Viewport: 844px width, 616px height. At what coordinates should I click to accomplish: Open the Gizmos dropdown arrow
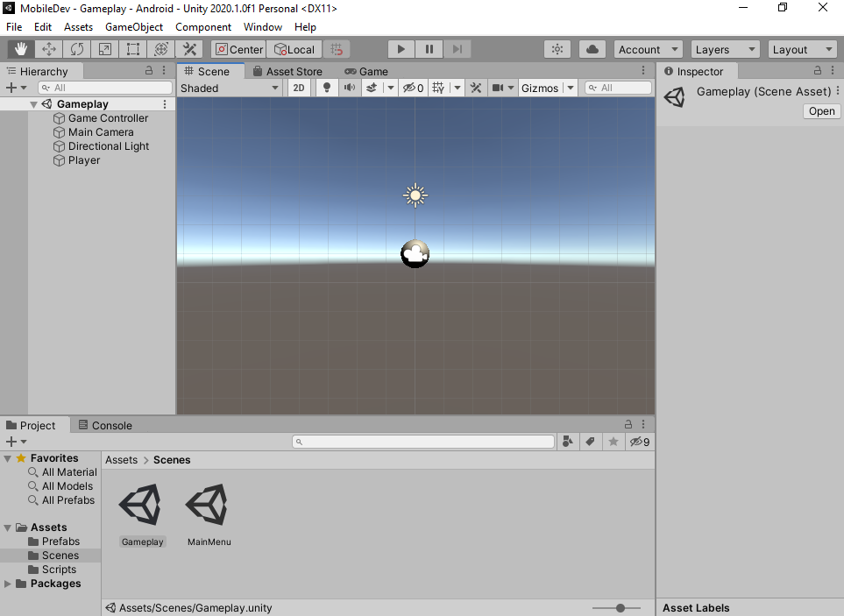coord(570,89)
